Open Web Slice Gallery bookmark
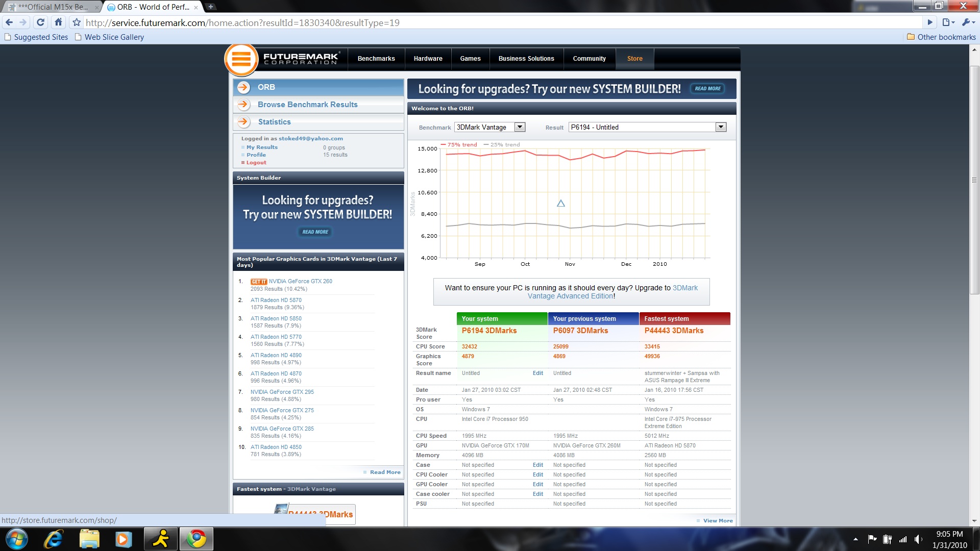The width and height of the screenshot is (980, 551). coord(109,37)
